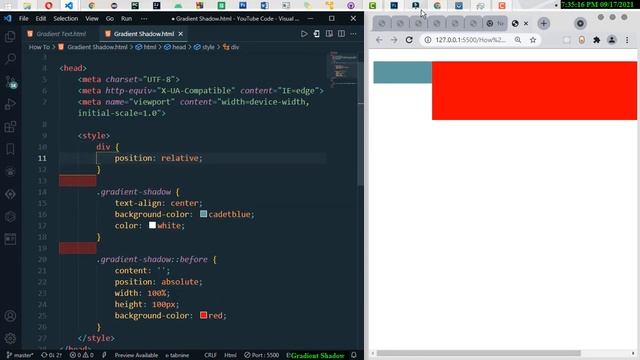Click the red box in browser page
The width and height of the screenshot is (640, 360).
tap(534, 91)
